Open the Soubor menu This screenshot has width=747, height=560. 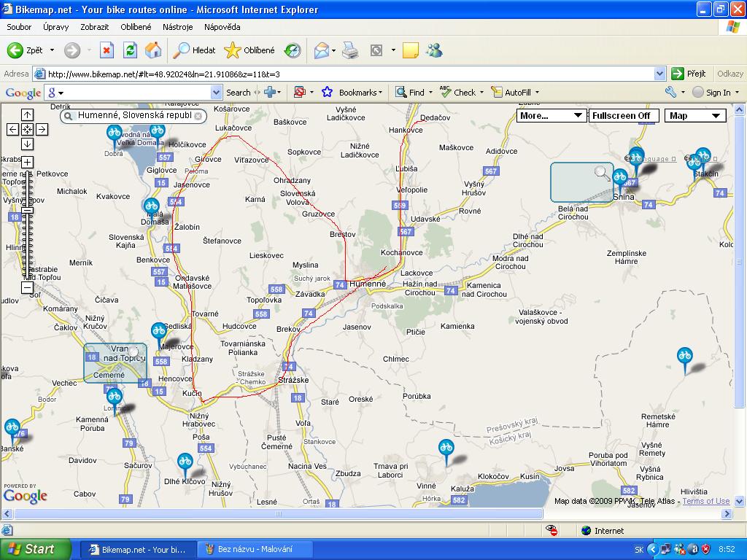pos(19,27)
